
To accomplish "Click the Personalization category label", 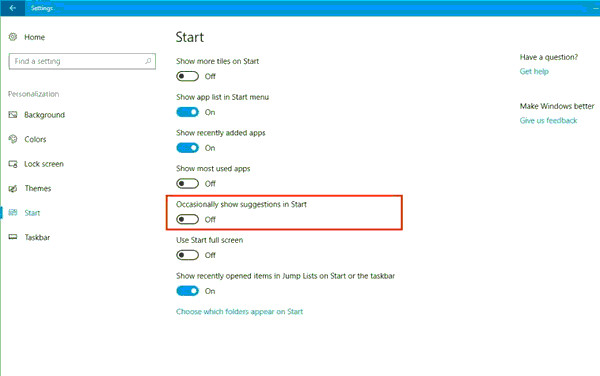I will (34, 94).
